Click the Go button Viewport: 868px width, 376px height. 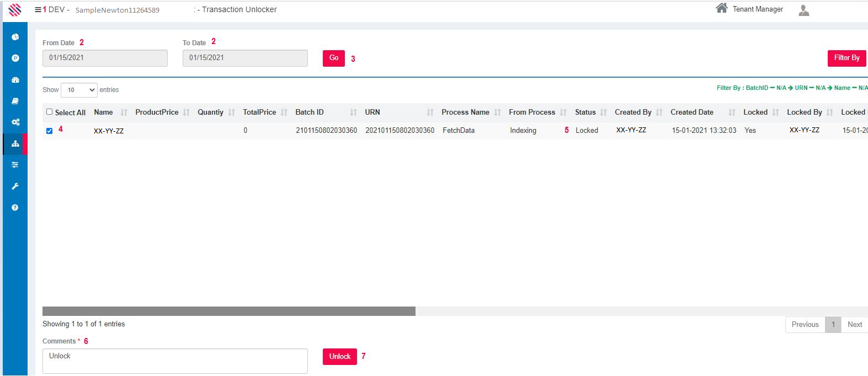tap(334, 58)
